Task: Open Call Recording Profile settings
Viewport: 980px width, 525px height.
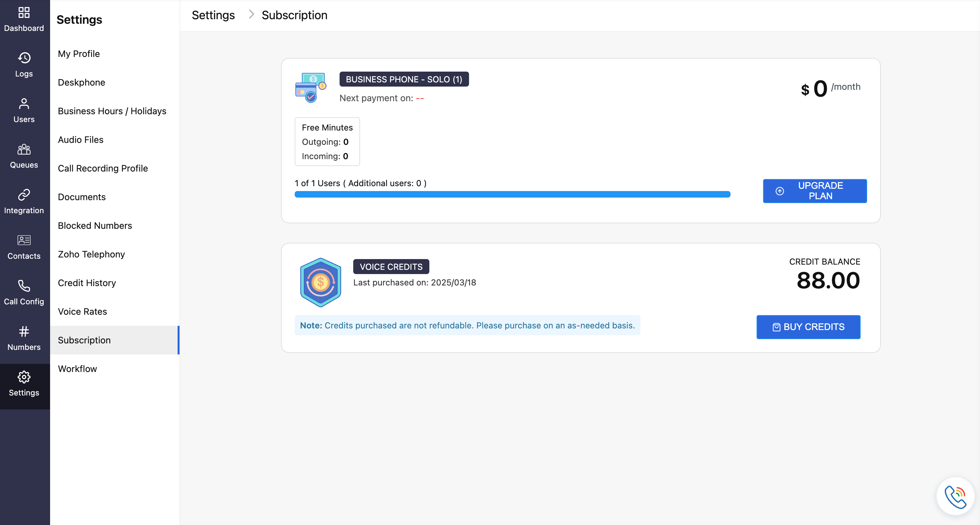Action: point(103,168)
